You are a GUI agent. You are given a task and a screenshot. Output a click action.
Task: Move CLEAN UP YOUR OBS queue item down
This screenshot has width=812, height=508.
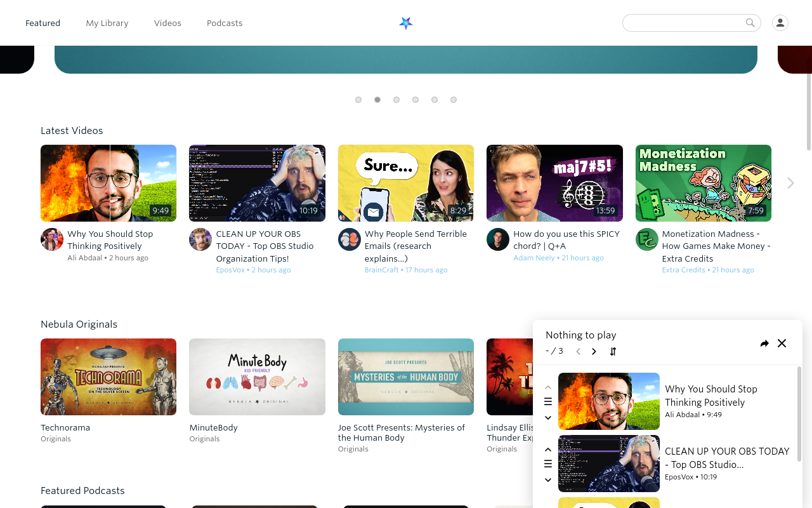(548, 480)
